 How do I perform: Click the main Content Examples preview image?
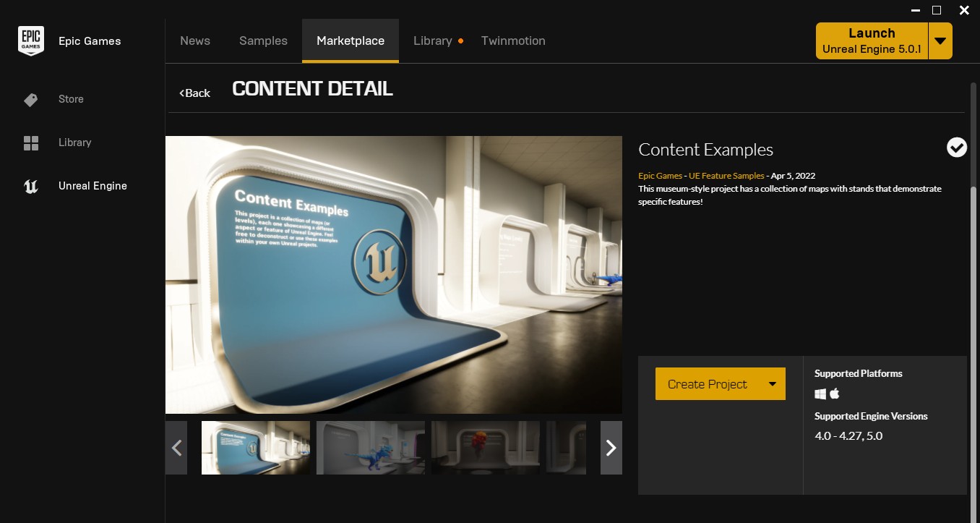tap(394, 275)
